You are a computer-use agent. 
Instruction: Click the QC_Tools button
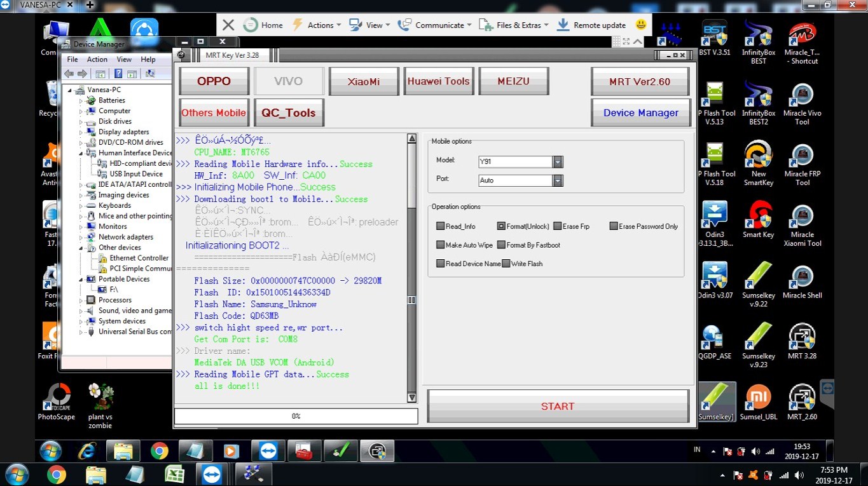289,113
